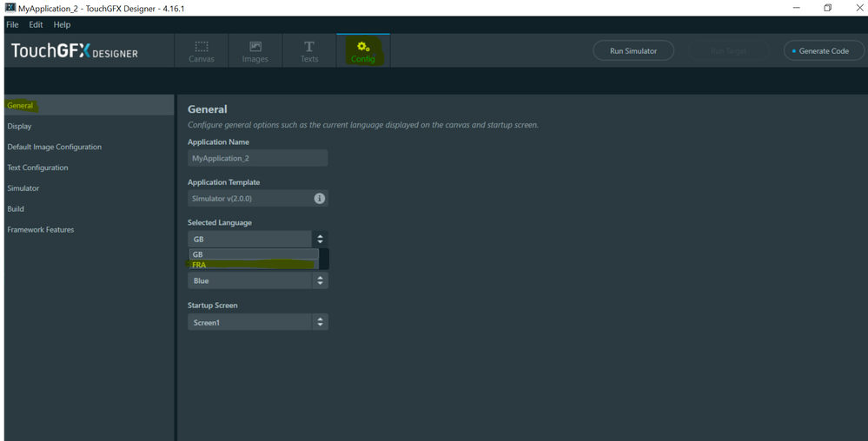868x441 pixels.
Task: Open the Startup Screen Screen1 dropdown
Action: click(x=257, y=322)
